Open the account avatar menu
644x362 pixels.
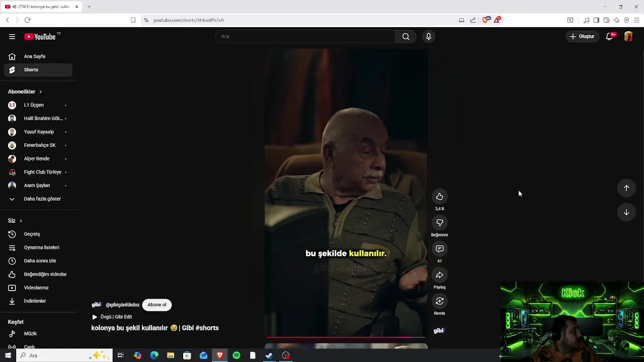tap(628, 36)
